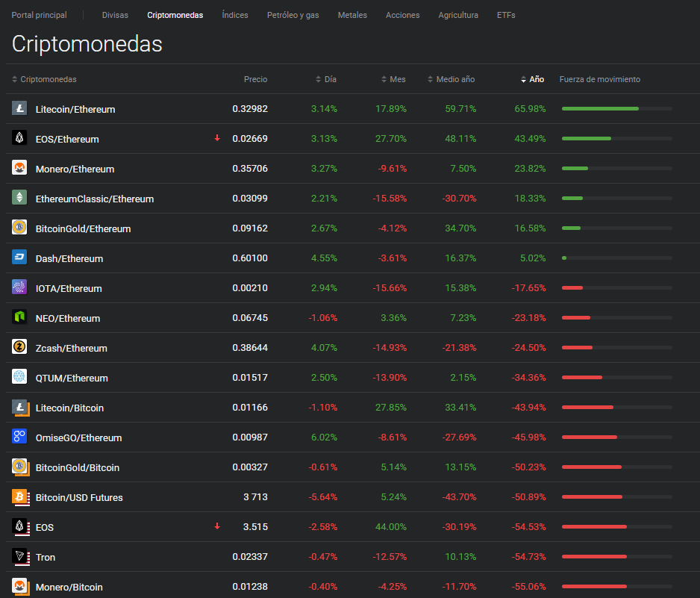Click the 44.00% monthly value for EOS
The height and width of the screenshot is (598, 700).
click(390, 526)
